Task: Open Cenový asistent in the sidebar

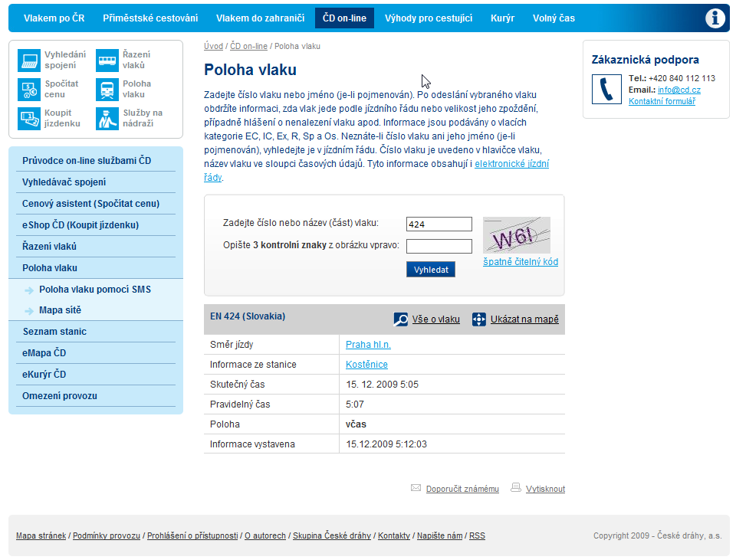Action: (x=90, y=204)
